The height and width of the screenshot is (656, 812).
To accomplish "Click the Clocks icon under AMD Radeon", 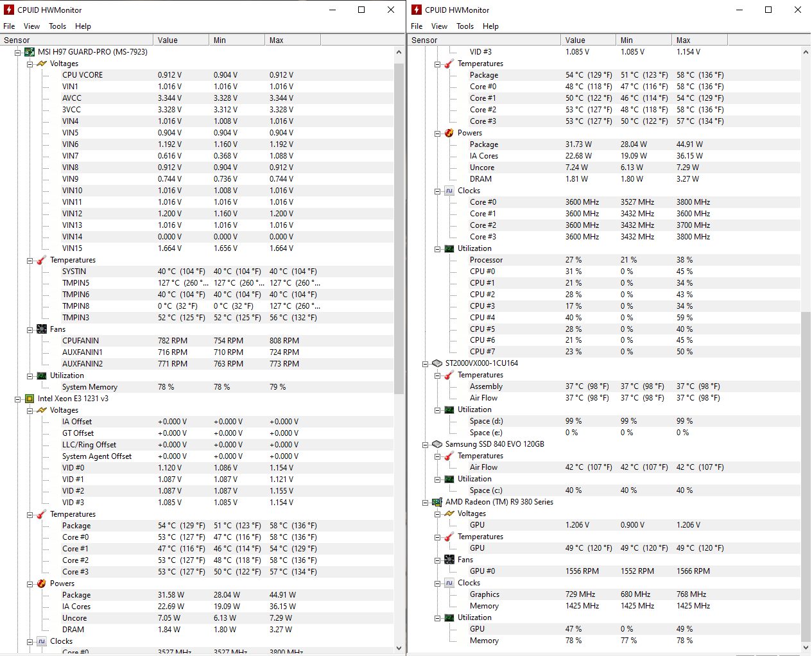I will pos(449,583).
